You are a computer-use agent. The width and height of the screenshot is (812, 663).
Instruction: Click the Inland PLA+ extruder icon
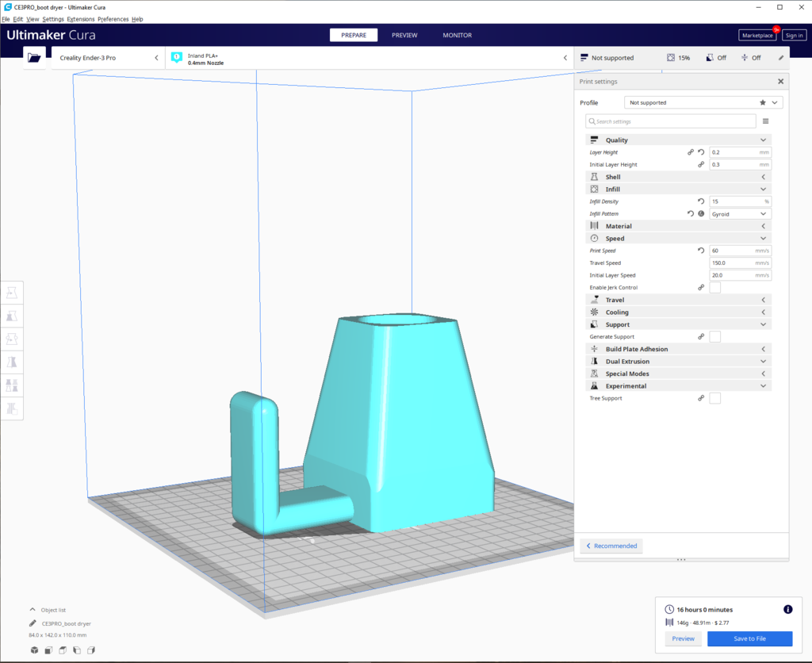tap(177, 57)
